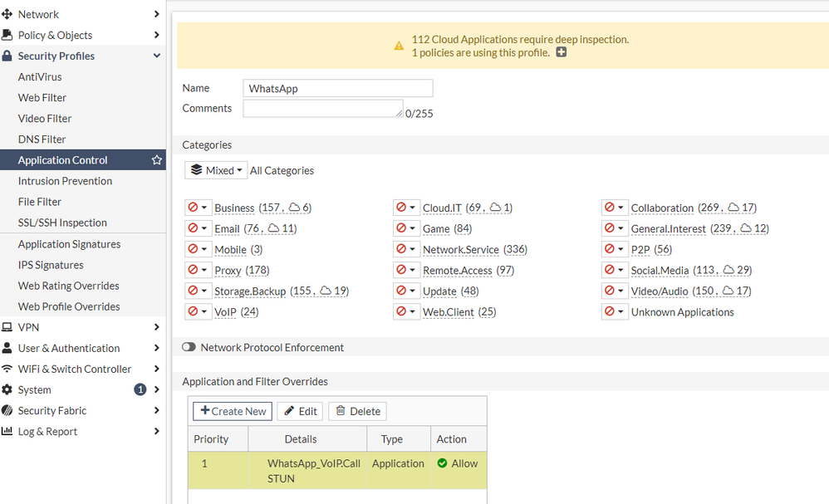Click the WiFi & Switch Controller icon
Viewport: 829px width, 504px height.
(7, 369)
